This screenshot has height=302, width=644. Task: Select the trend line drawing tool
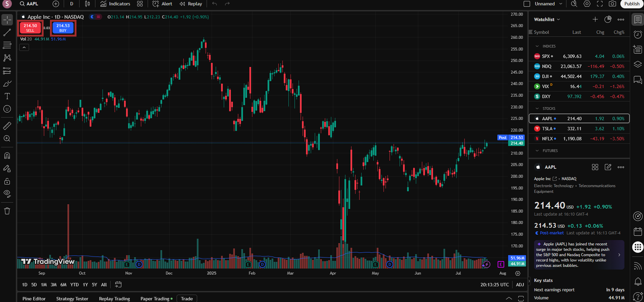coord(7,33)
